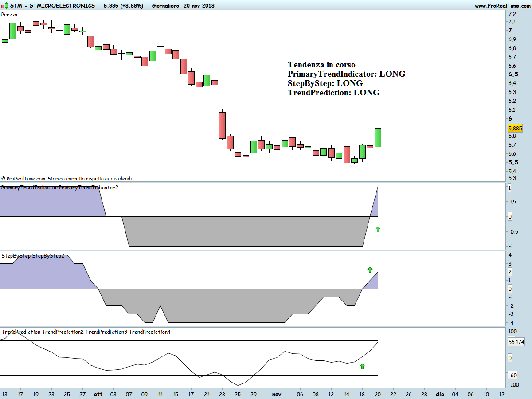532x399 pixels.
Task: Click green up arrow in StepByStep panel
Action: point(370,270)
